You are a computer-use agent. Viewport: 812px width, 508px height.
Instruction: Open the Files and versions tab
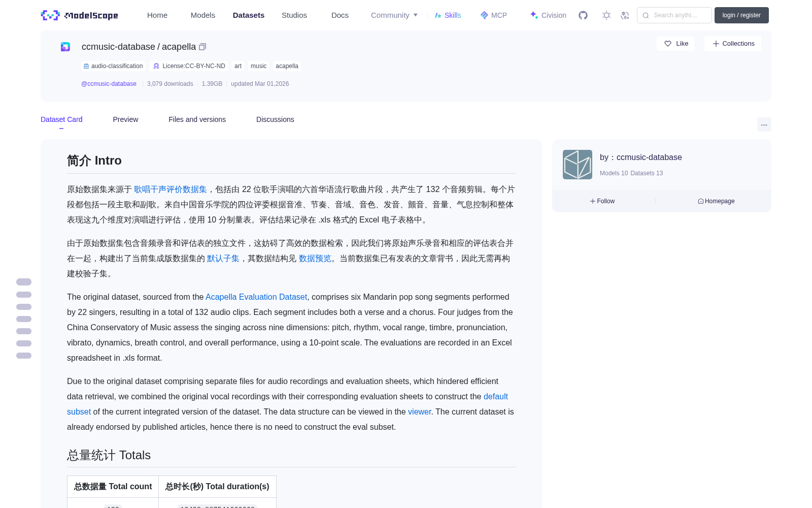coord(197,119)
